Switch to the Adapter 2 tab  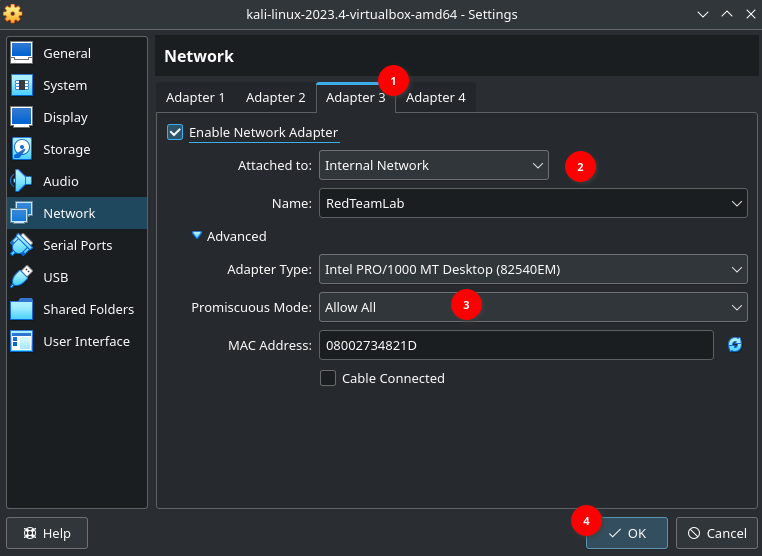tap(276, 98)
